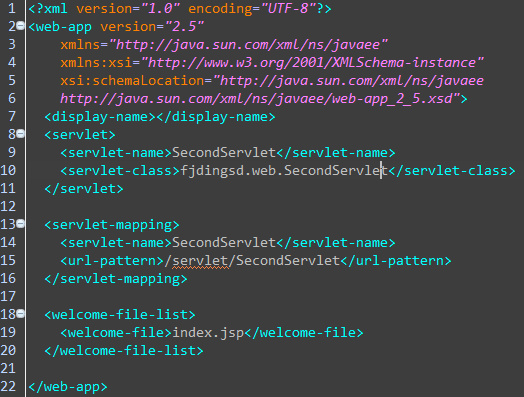Click line number 12 in the gutter

point(8,207)
